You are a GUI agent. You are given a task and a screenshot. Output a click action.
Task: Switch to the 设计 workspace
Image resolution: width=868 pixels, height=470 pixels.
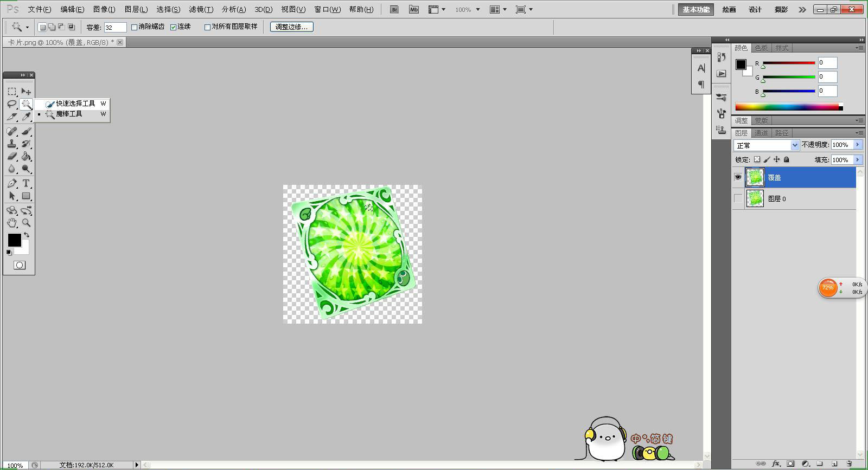tap(755, 10)
